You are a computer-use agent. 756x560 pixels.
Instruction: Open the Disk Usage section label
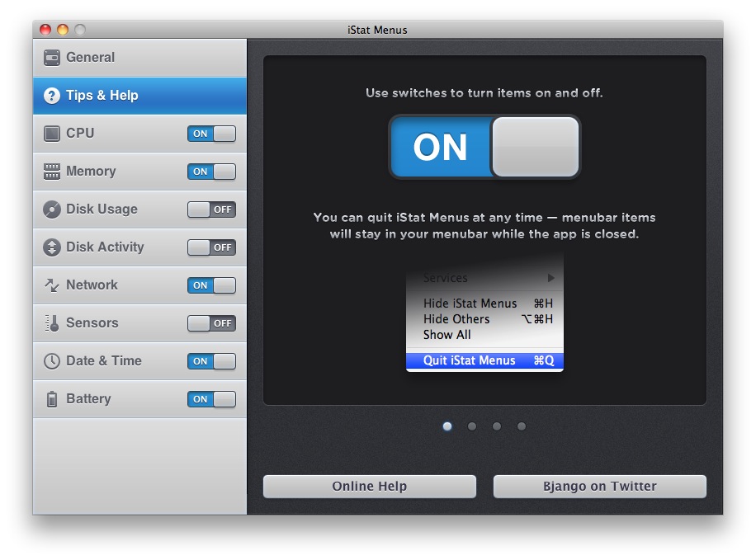pos(102,209)
